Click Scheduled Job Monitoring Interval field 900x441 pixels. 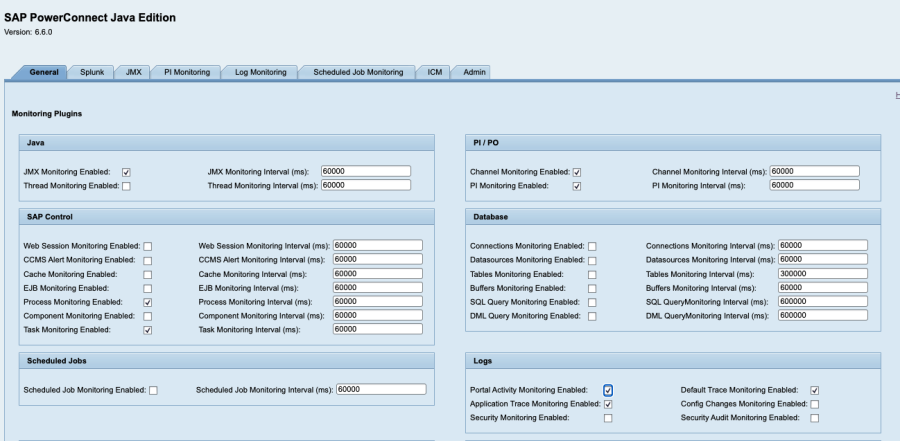tap(381, 390)
